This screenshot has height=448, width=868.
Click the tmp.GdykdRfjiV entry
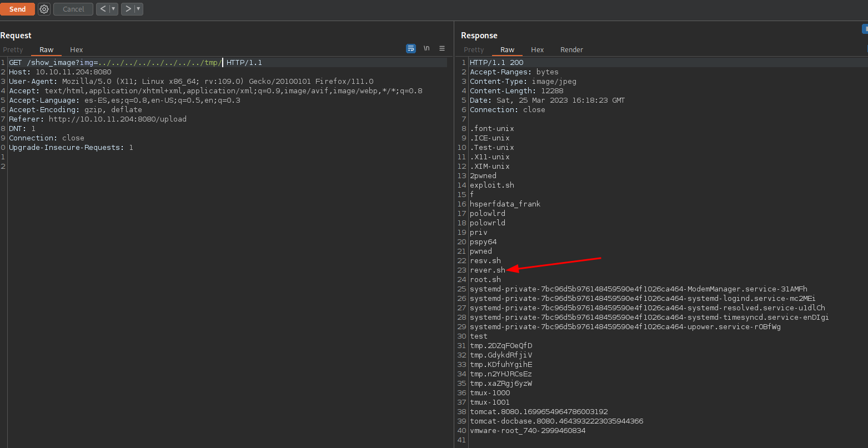click(501, 355)
